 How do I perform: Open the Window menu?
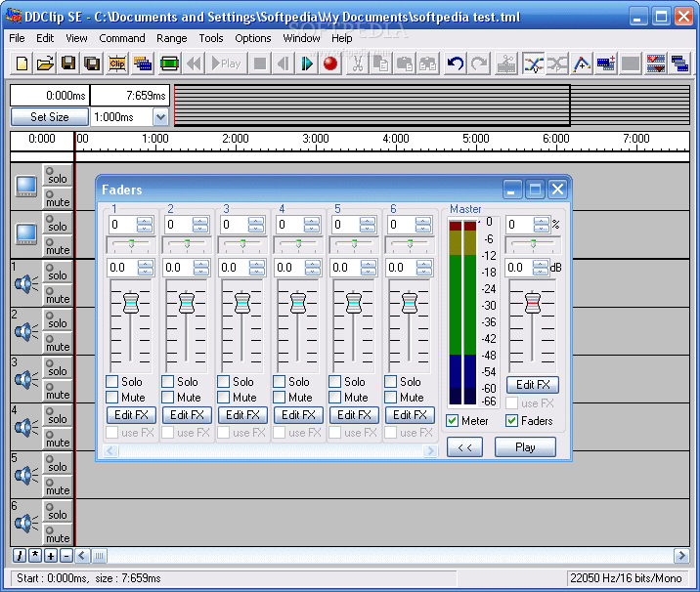(x=301, y=38)
